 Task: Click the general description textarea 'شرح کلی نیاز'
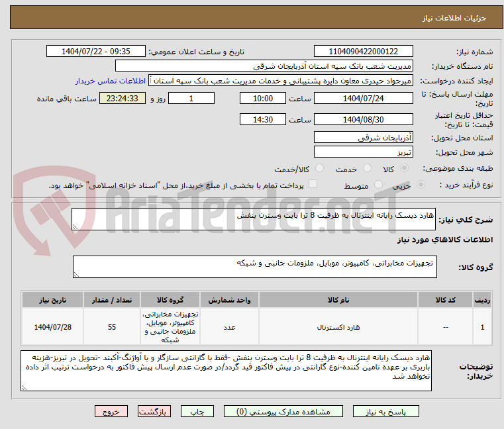(254, 219)
